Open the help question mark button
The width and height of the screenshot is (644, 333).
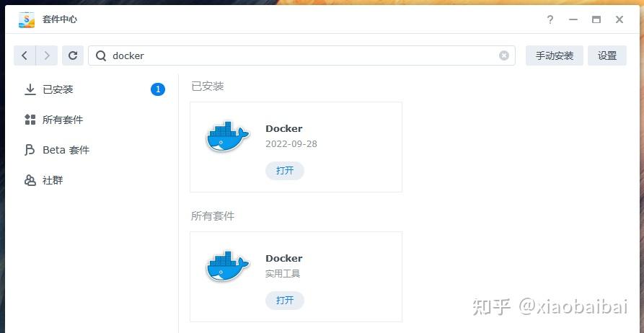550,19
